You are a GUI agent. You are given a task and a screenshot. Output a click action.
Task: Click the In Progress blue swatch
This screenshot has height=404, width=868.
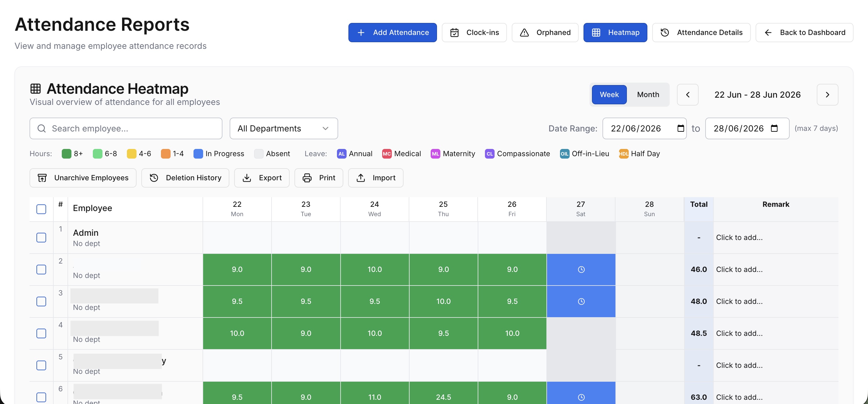[x=198, y=154]
